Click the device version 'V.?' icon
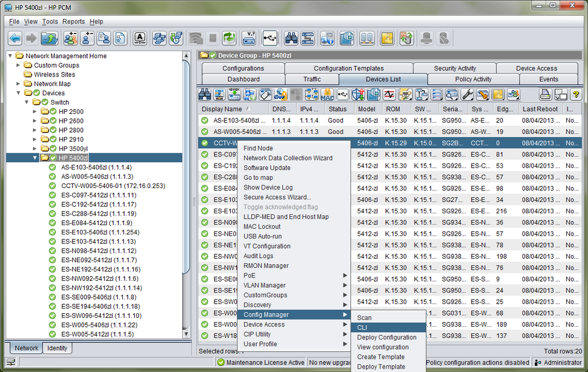The image size is (588, 372). pyautogui.click(x=249, y=38)
